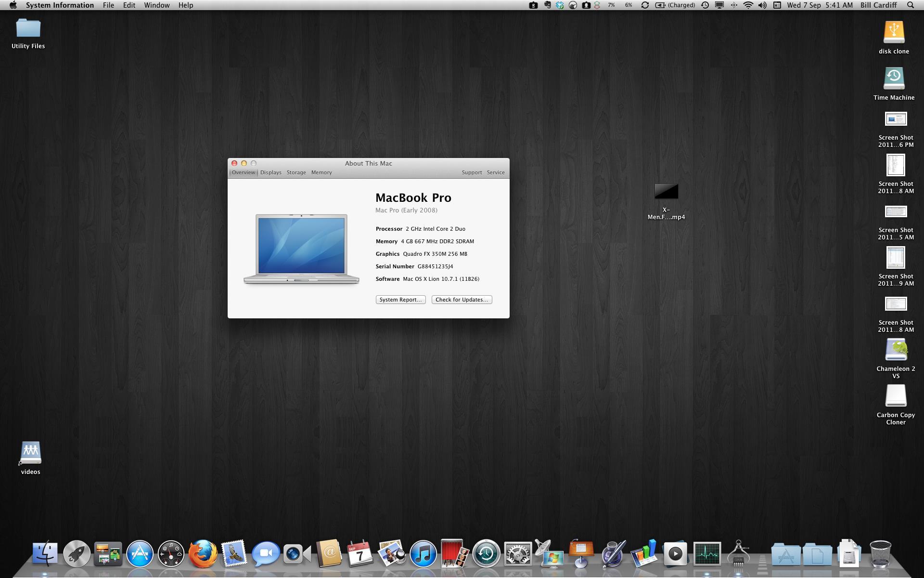The image size is (924, 578).
Task: Click the System Report button
Action: point(400,300)
